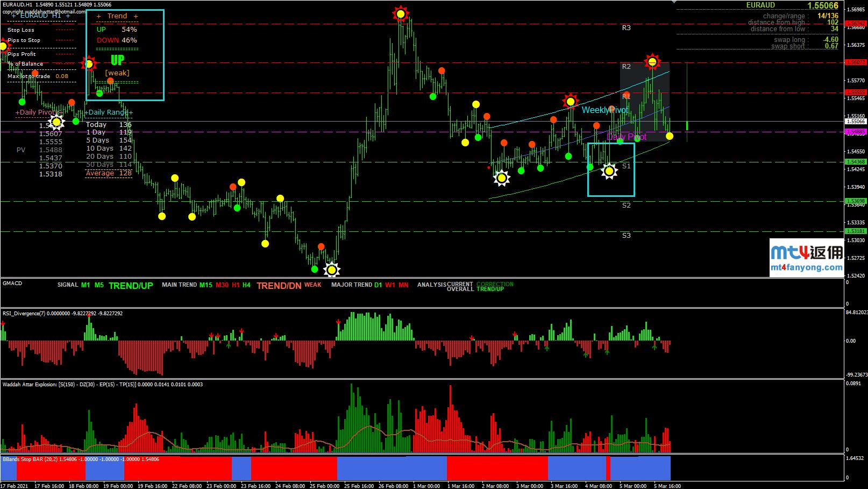Select the RSI_Divergence(7) indicator title

tap(62, 313)
